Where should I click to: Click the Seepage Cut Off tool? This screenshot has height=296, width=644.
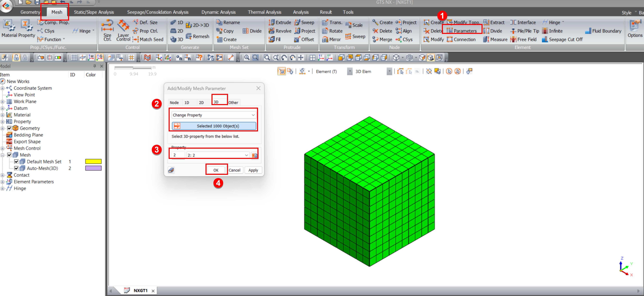point(562,39)
